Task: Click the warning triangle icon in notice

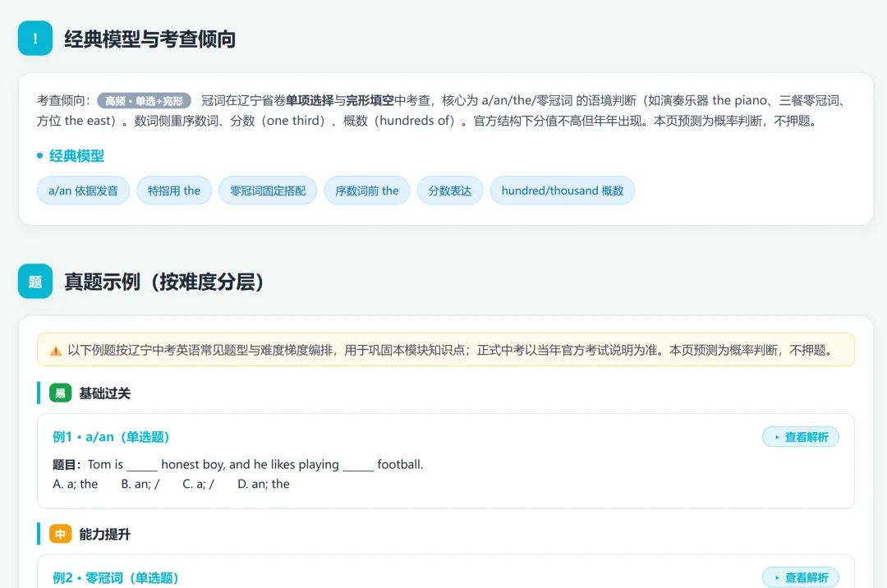Action: 56,351
